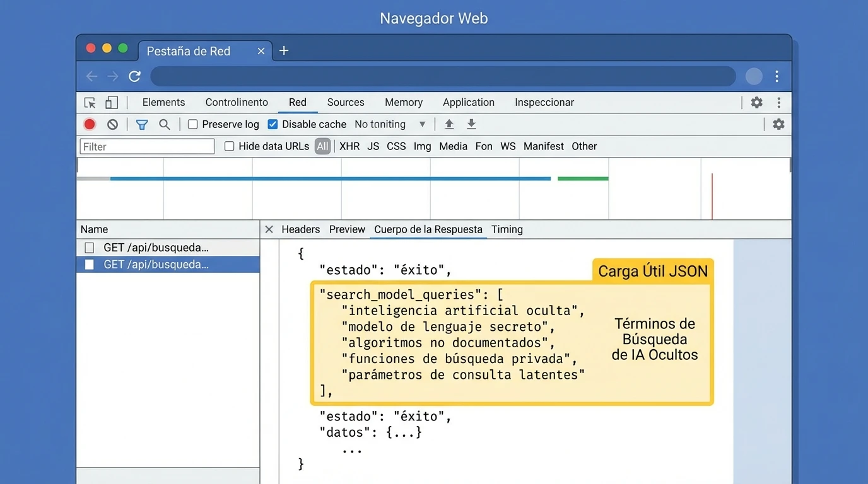The image size is (868, 484).
Task: Toggle the device toolbar icon
Action: (113, 101)
